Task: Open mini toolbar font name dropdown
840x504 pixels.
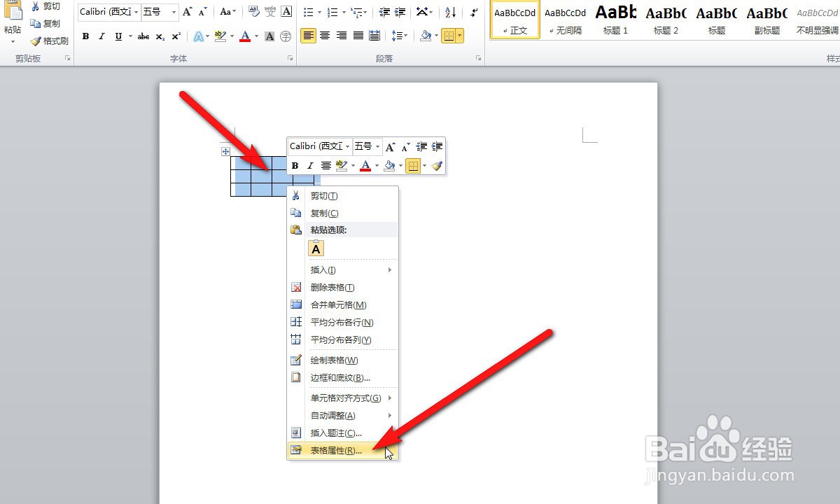Action: point(347,146)
